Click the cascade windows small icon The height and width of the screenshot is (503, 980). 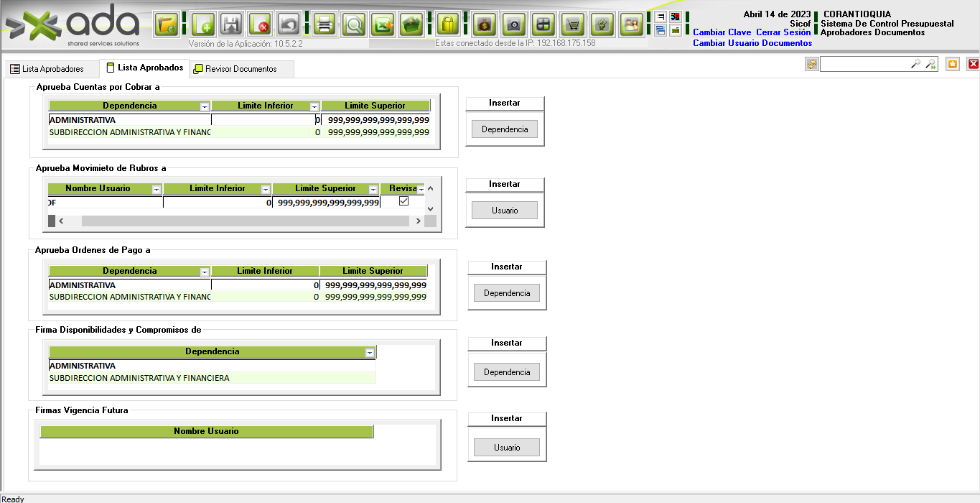[x=660, y=30]
